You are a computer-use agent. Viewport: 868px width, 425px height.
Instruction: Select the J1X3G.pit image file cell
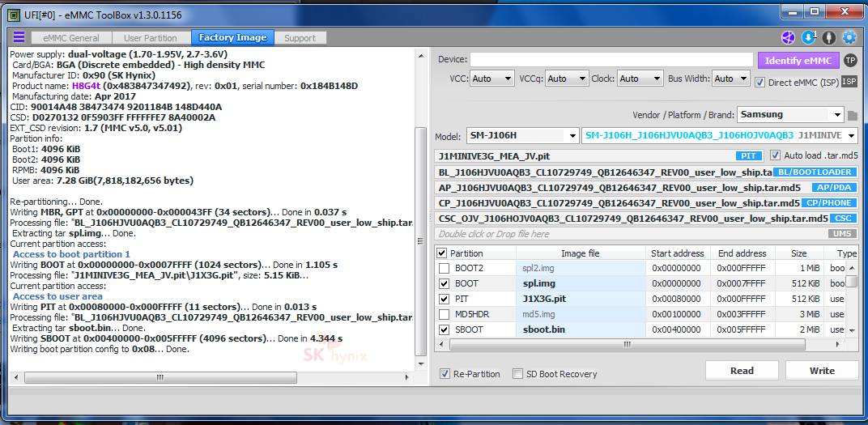(x=581, y=299)
